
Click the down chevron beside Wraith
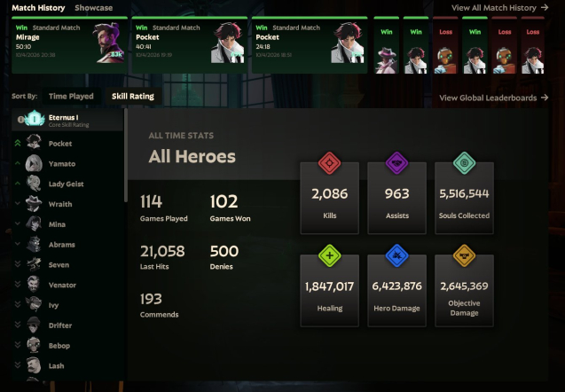(x=18, y=204)
